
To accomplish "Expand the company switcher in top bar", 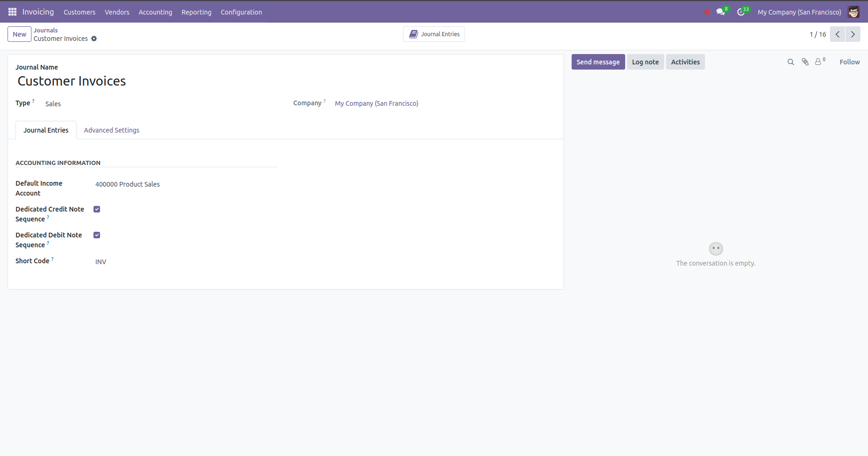I will pos(799,12).
